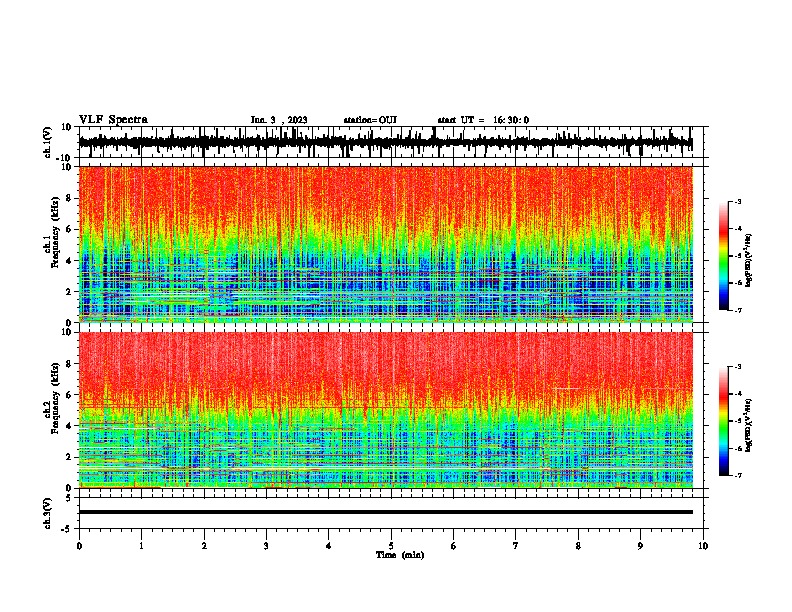The image size is (792, 612).
Task: Click the "ch.3(V)" axis label
Action: (x=48, y=513)
